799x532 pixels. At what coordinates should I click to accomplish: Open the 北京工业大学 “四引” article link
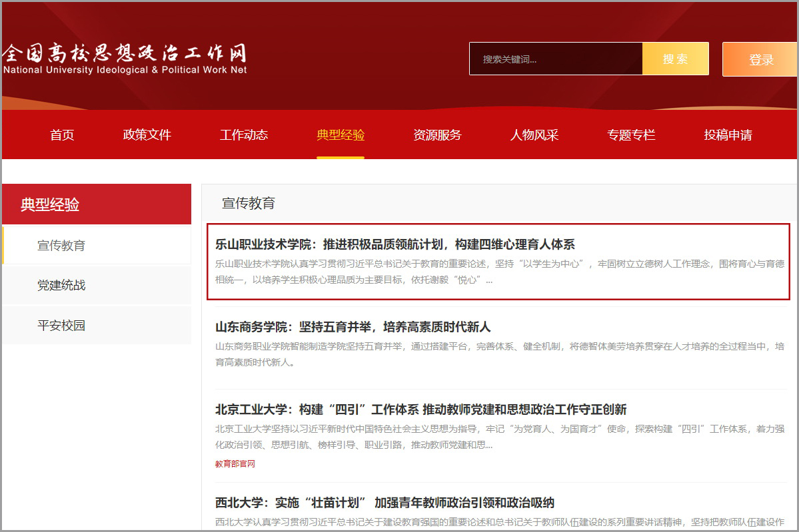pos(420,409)
